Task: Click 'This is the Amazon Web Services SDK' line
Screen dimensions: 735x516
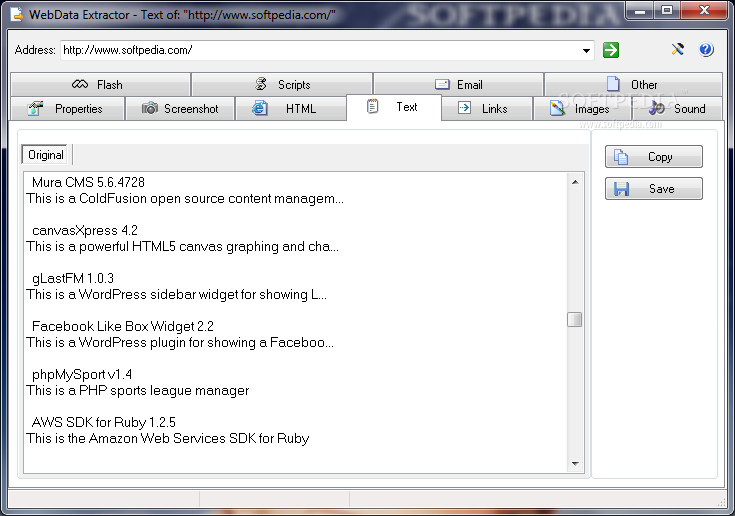Action: coord(168,439)
